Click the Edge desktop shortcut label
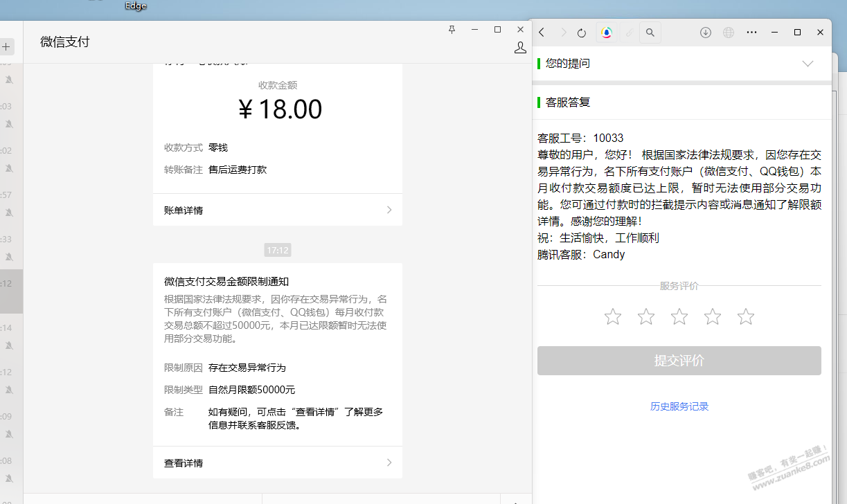This screenshot has height=504, width=847. 136,6
